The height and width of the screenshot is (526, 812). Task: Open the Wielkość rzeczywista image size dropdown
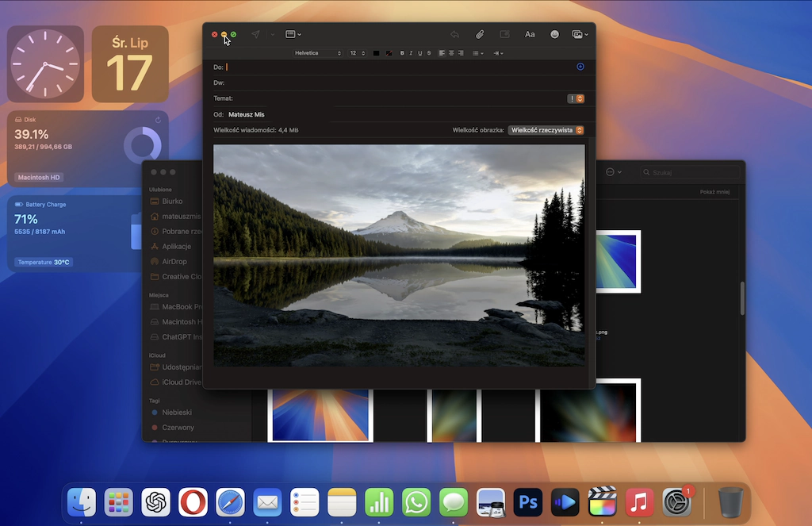coord(546,130)
